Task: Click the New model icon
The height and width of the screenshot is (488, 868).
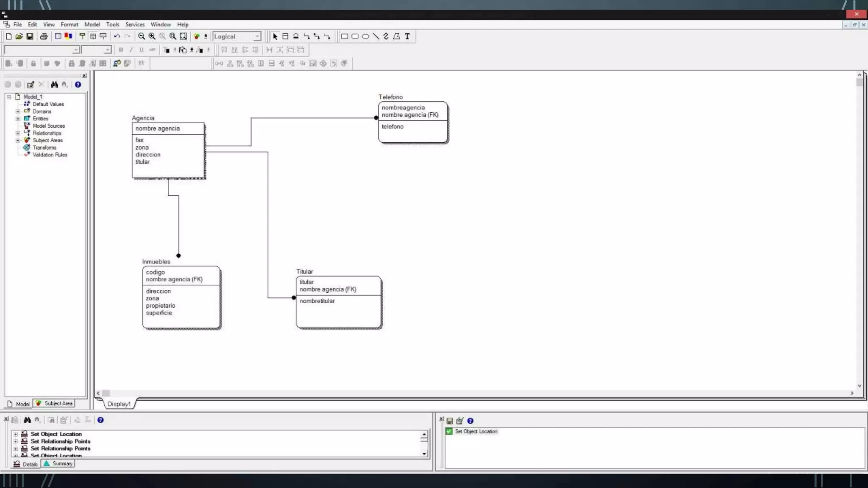Action: (x=9, y=36)
